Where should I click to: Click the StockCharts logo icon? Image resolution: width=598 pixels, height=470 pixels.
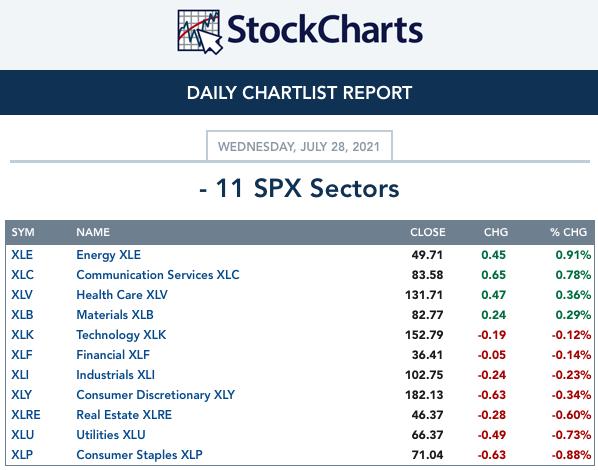[x=200, y=32]
